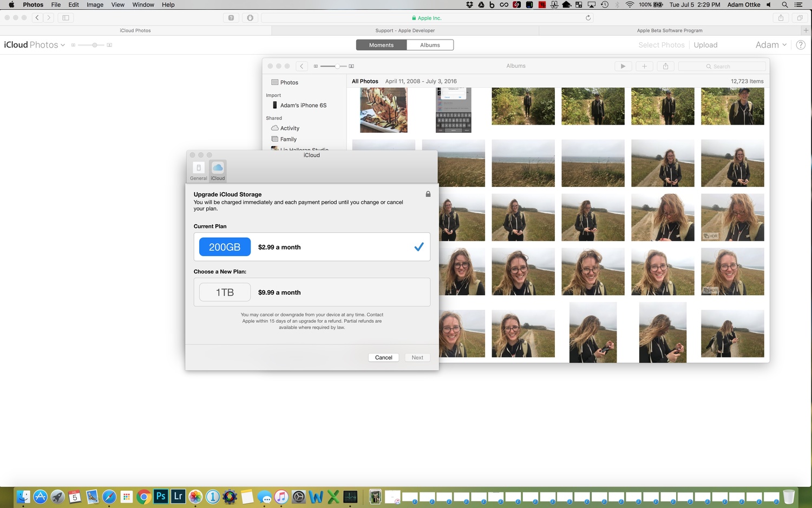812x508 pixels.
Task: Click Safari's forward button
Action: tap(49, 18)
